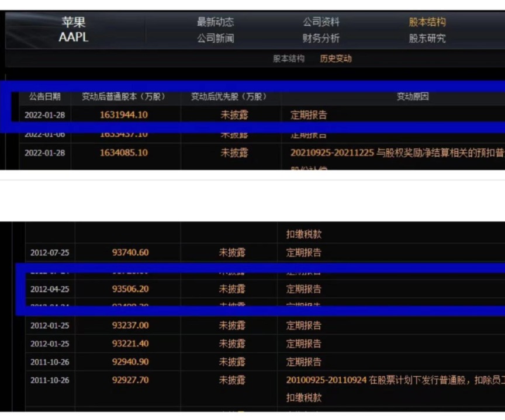
Task: Go to the 财务分析 tab
Action: [321, 39]
